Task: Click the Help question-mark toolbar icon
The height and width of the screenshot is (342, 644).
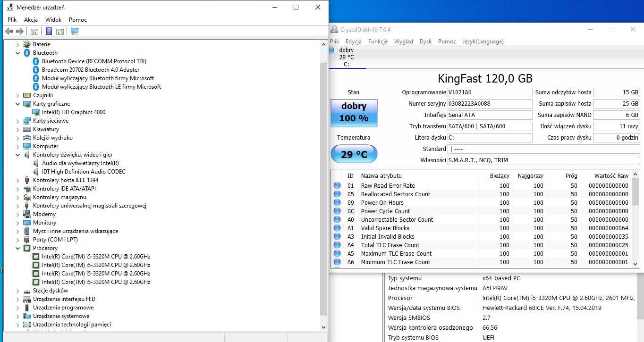Action: point(49,32)
